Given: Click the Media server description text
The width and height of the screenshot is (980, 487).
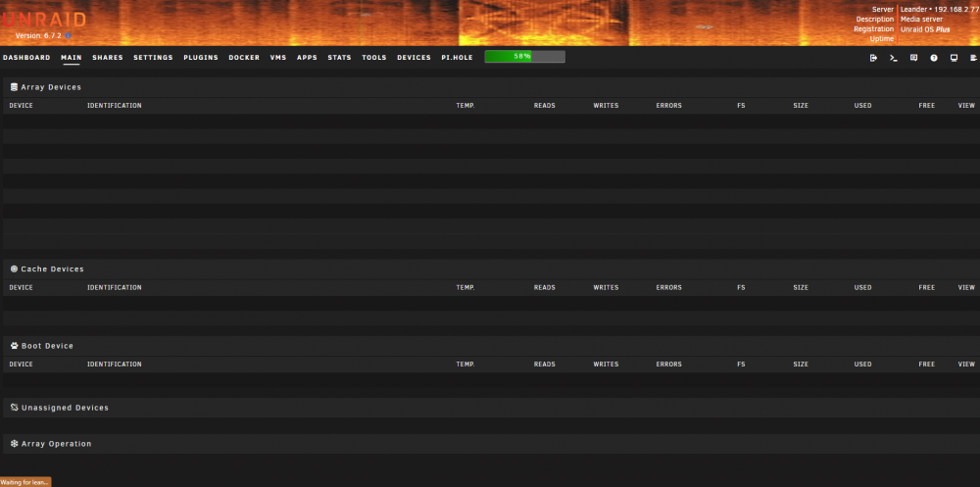Looking at the screenshot, I should coord(921,20).
